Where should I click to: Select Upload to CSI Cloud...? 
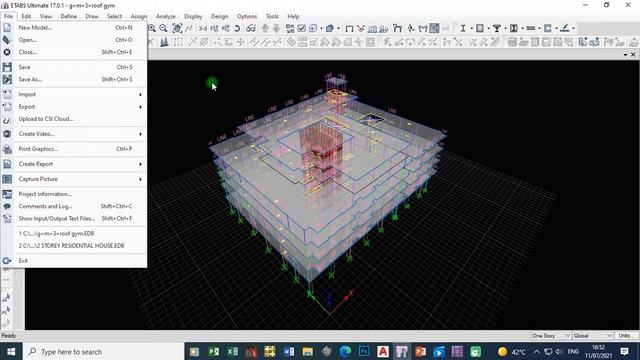74,119
